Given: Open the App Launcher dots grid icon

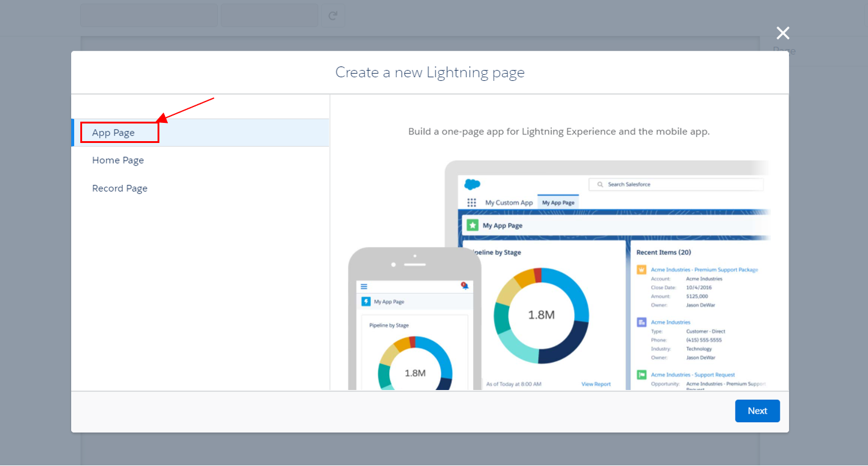Looking at the screenshot, I should pos(471,203).
